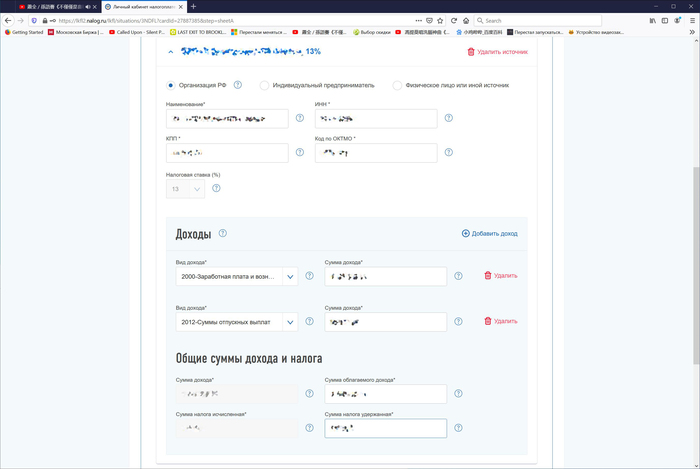700x469 pixels.
Task: Open help beside Сумма налога исчисленная
Action: (309, 427)
